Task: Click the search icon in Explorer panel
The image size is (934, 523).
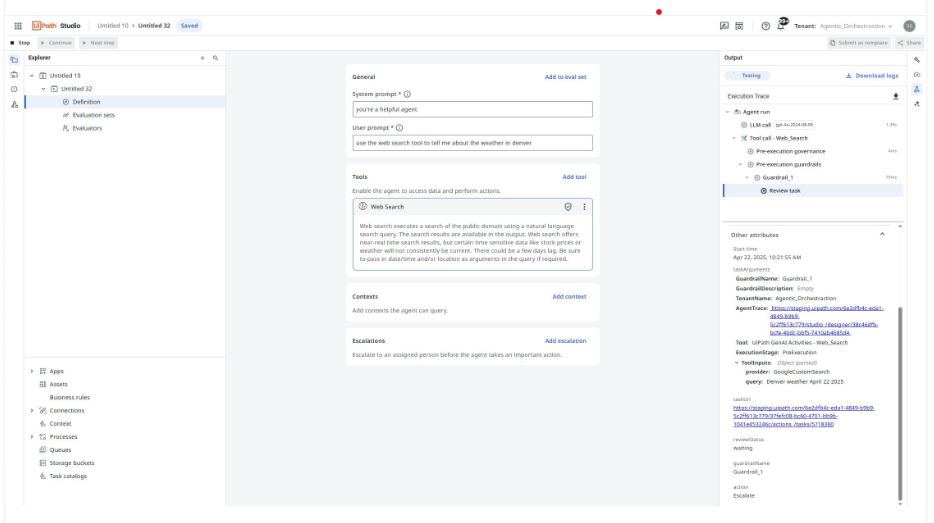Action: point(215,58)
